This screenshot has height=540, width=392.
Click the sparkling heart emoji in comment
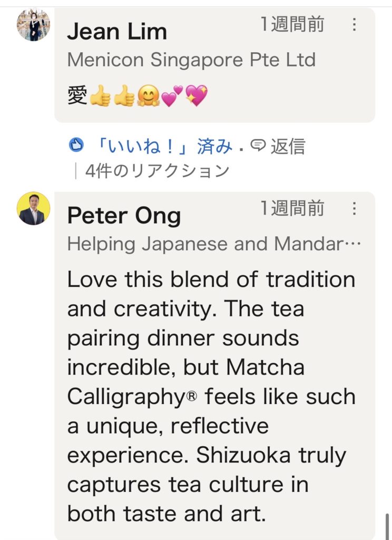(197, 96)
